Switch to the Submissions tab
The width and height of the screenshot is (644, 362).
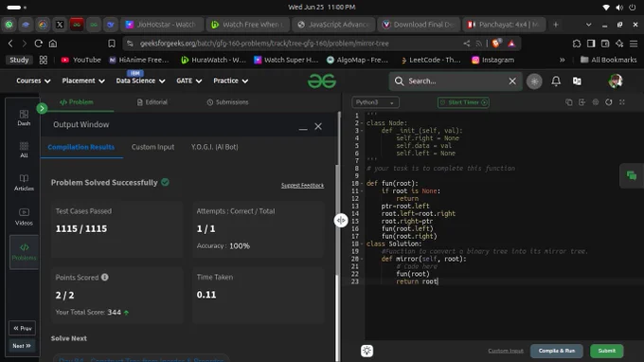coord(227,102)
